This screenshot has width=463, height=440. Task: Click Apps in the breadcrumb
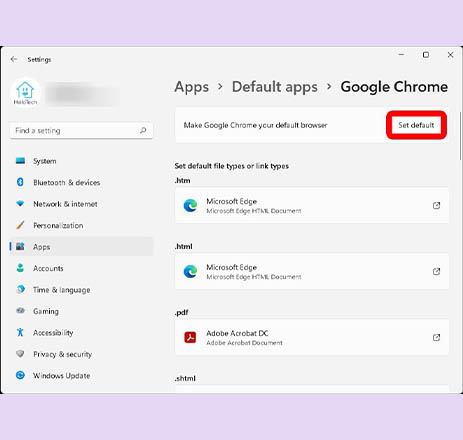tap(192, 87)
